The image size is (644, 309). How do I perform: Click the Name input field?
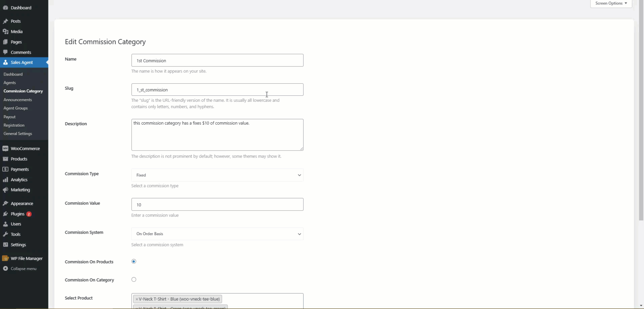[217, 60]
